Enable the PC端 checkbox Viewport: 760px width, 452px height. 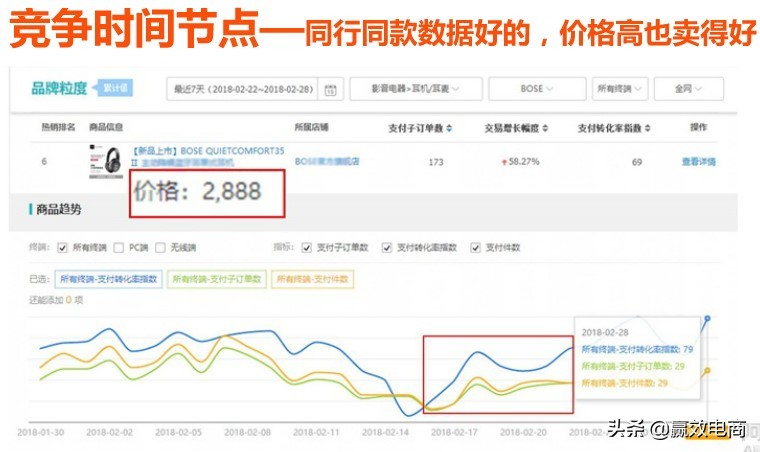pos(119,248)
